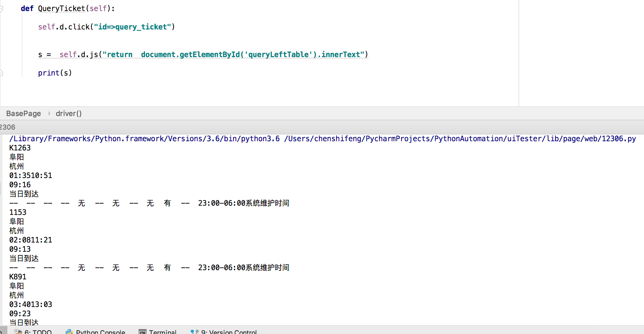Click fold end marker beside print(s)
644x334 pixels.
pyautogui.click(x=1, y=73)
